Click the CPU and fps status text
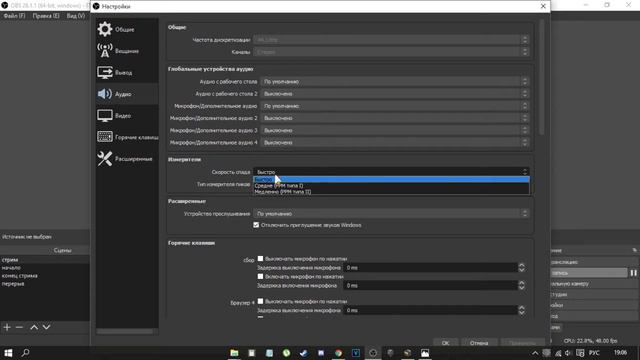Viewport: 640px width, 360px height. [590, 340]
